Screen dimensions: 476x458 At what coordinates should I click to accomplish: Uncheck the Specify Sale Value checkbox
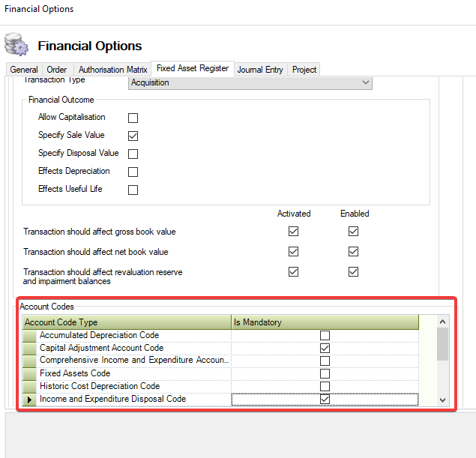tap(133, 136)
